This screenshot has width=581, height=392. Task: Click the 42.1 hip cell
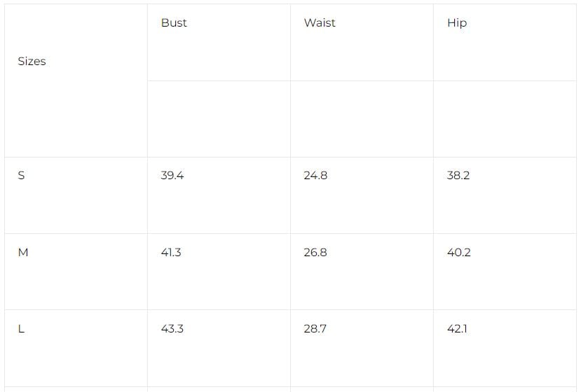(x=457, y=329)
